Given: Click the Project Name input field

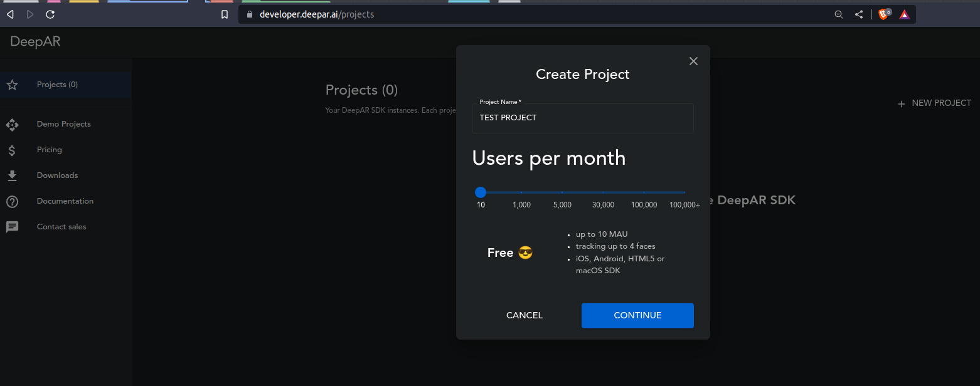Looking at the screenshot, I should [x=583, y=118].
